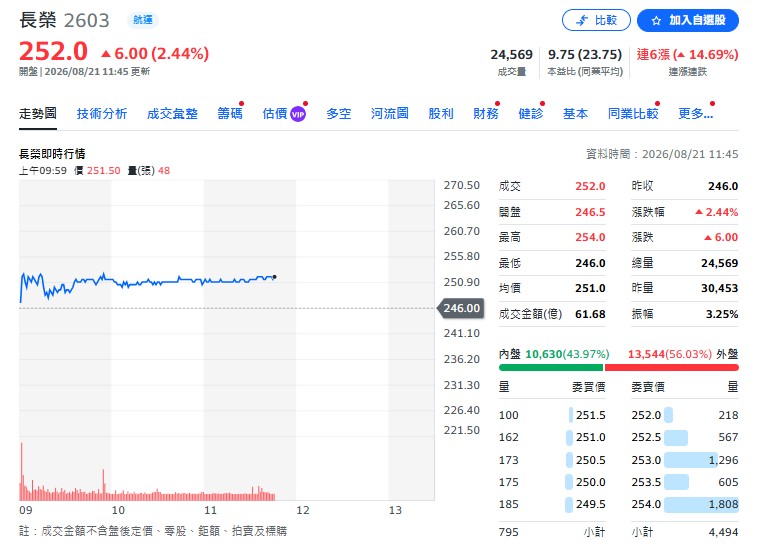Image resolution: width=761 pixels, height=557 pixels.
Task: Click the 最低 value 246.0
Action: [x=590, y=263]
